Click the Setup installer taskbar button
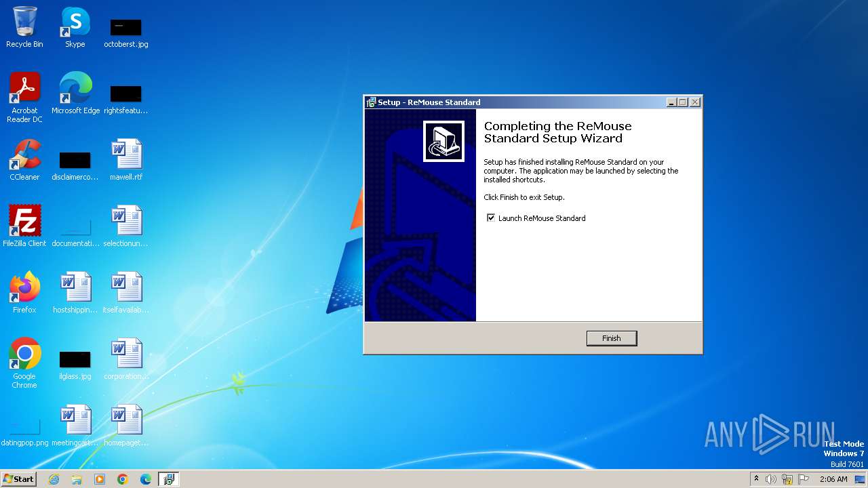 pos(169,479)
